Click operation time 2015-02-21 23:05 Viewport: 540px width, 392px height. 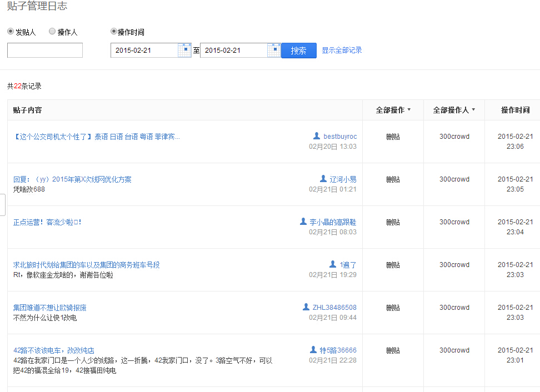point(515,184)
